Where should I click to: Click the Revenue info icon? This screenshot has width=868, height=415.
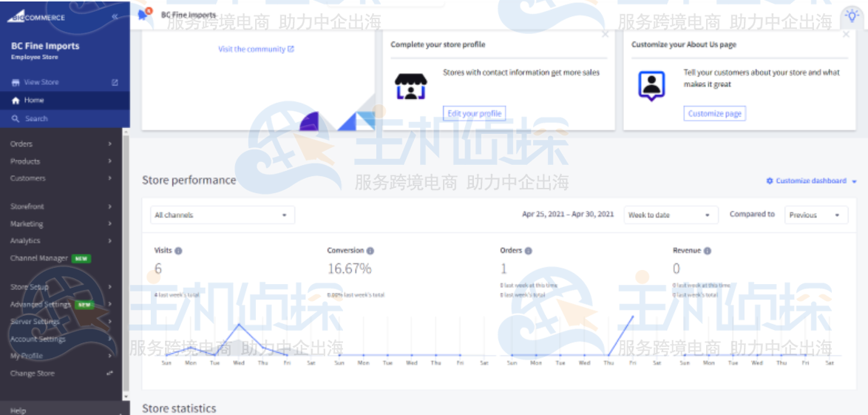pyautogui.click(x=707, y=251)
